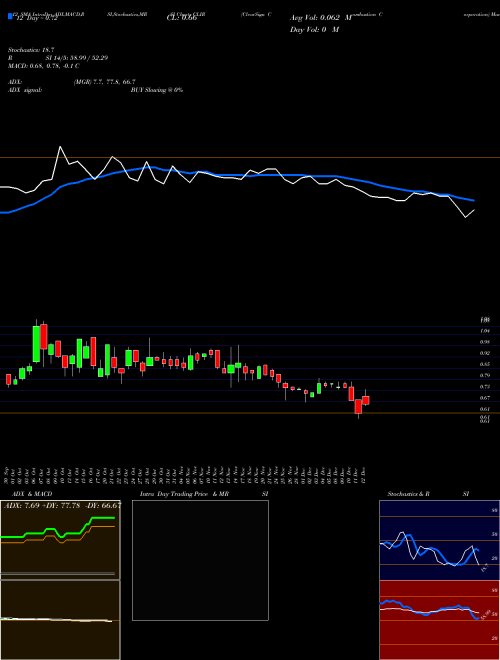Click the peak of the white price line
This screenshot has width=500, height=660.
tap(60, 146)
